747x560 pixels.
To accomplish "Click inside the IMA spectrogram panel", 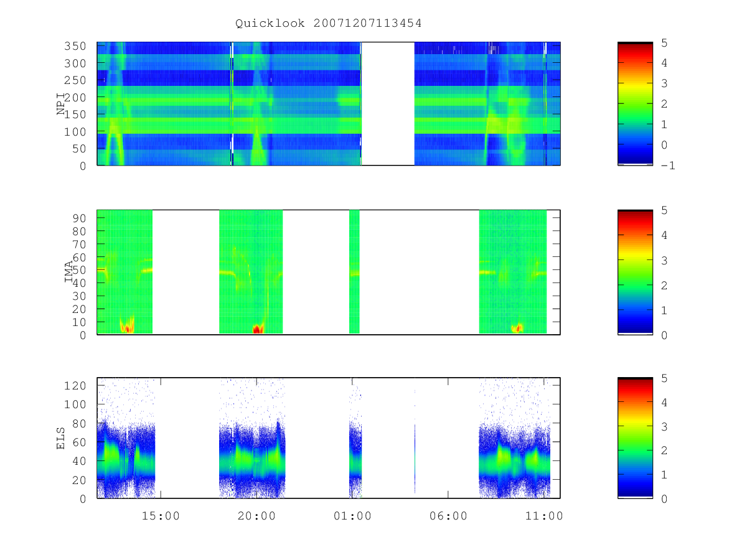I will 329,273.
